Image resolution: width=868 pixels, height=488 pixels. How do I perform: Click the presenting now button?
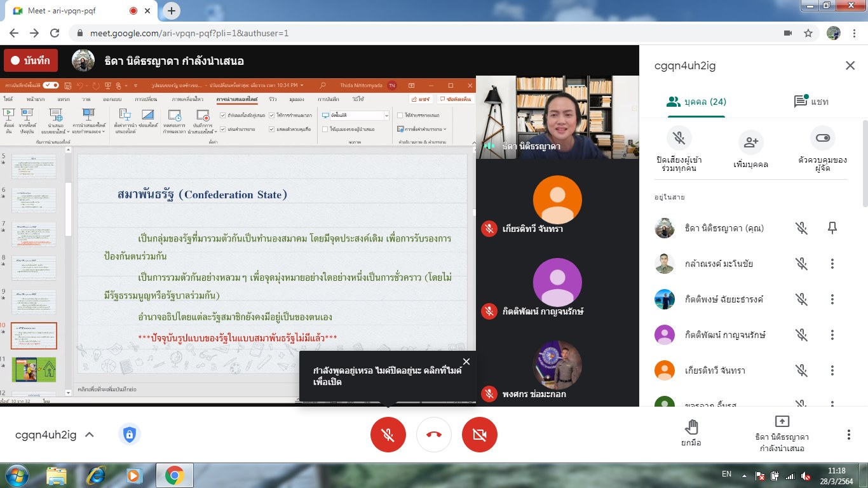pyautogui.click(x=782, y=433)
